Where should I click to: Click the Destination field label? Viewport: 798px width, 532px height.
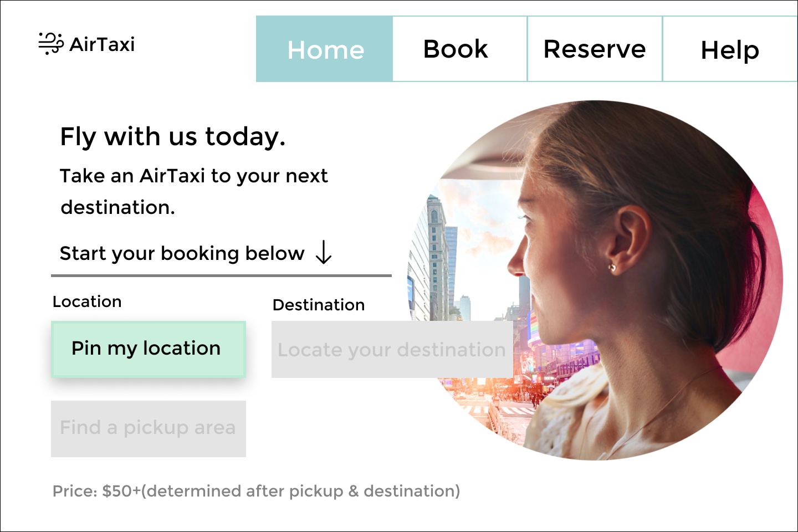coord(319,305)
